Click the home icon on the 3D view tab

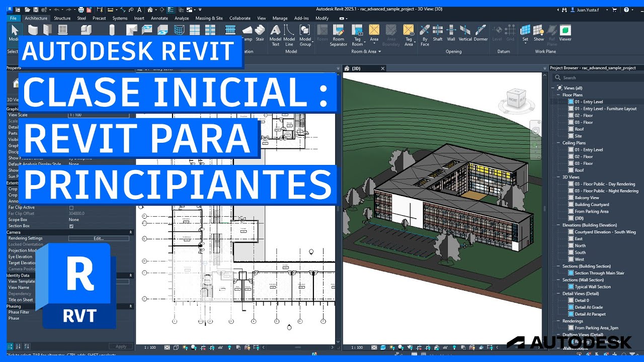click(347, 68)
